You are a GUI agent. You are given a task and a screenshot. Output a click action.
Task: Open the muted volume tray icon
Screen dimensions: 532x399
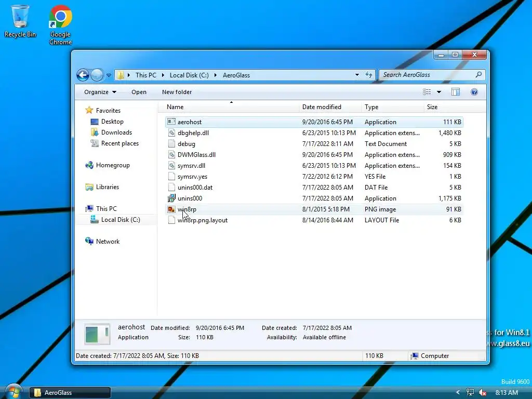(x=483, y=393)
